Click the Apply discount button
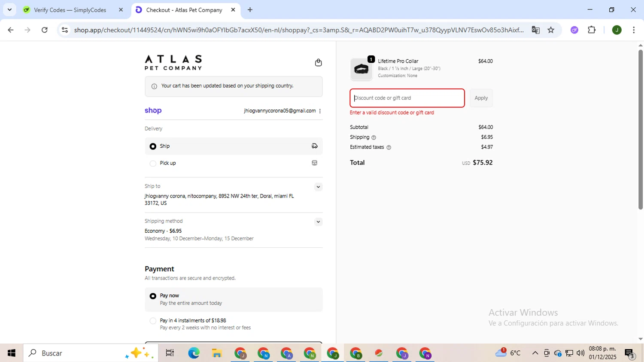The image size is (644, 362). pos(481,98)
